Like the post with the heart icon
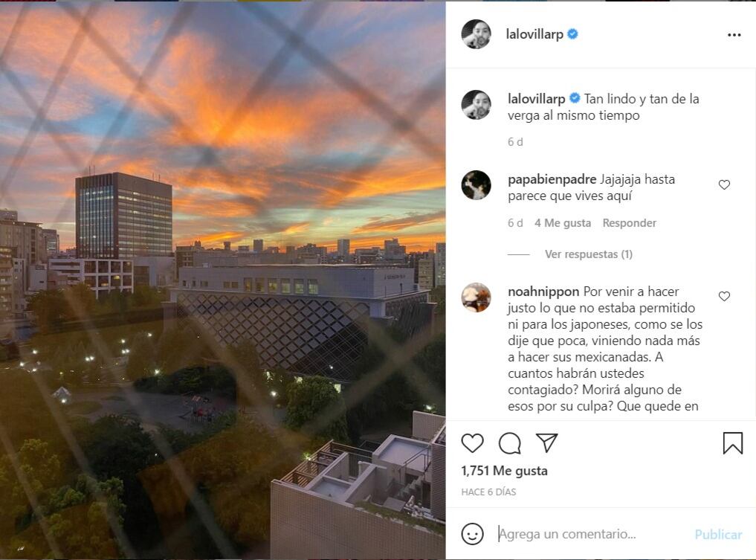The width and height of the screenshot is (756, 560). [472, 442]
